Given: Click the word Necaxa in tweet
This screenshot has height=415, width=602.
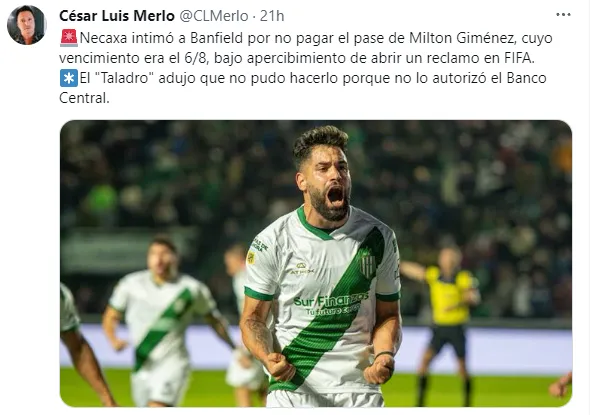Looking at the screenshot, I should click(103, 38).
